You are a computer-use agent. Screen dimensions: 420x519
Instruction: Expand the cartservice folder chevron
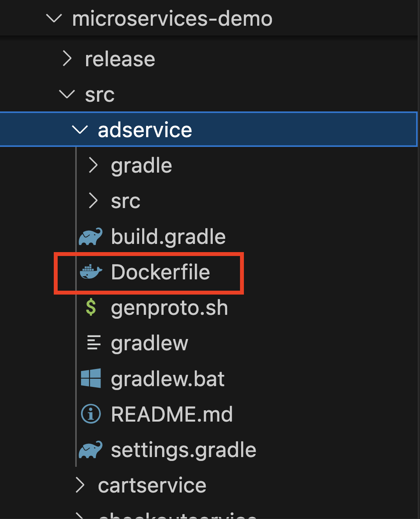(x=80, y=485)
